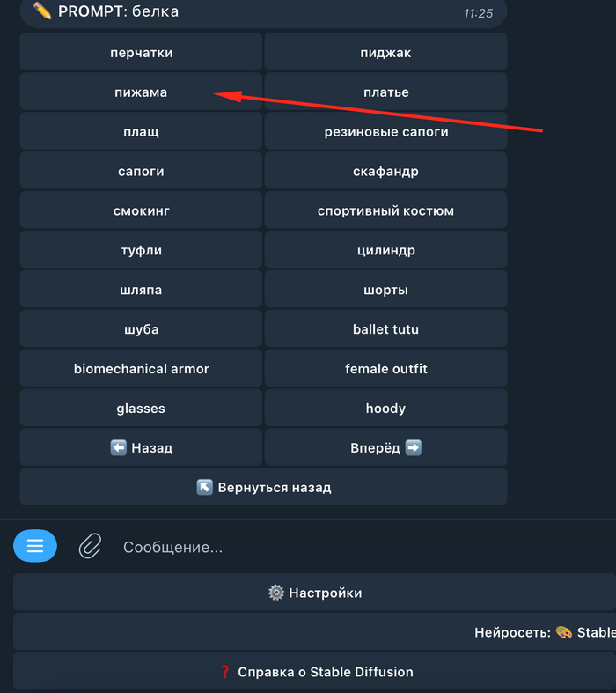Type in the Сообщение message field
The image size is (616, 693).
click(352, 547)
